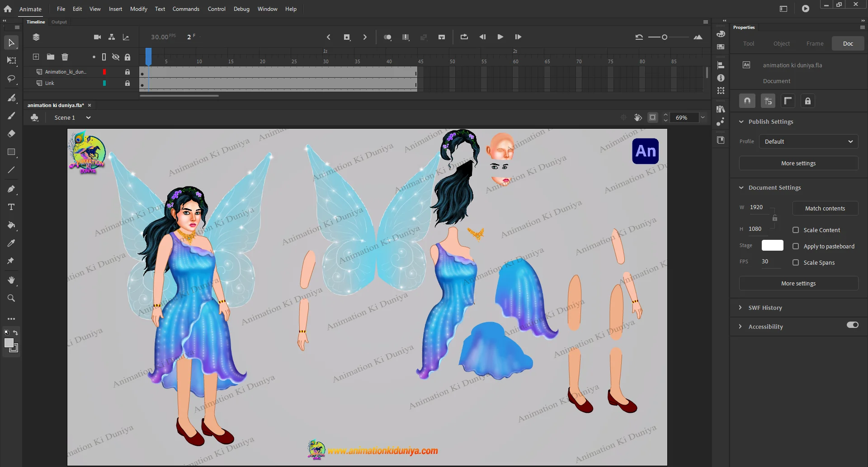Viewport: 868px width, 467px height.
Task: Click the Hand tool in the toolbar
Action: click(11, 280)
